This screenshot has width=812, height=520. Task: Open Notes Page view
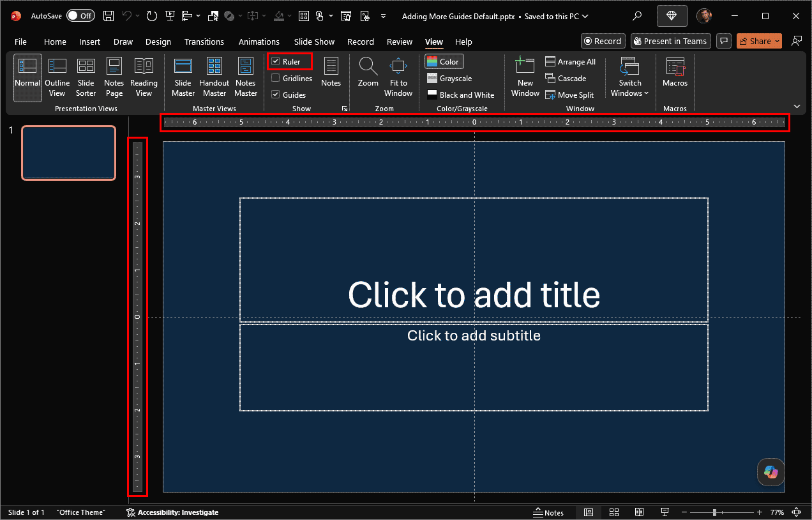114,78
